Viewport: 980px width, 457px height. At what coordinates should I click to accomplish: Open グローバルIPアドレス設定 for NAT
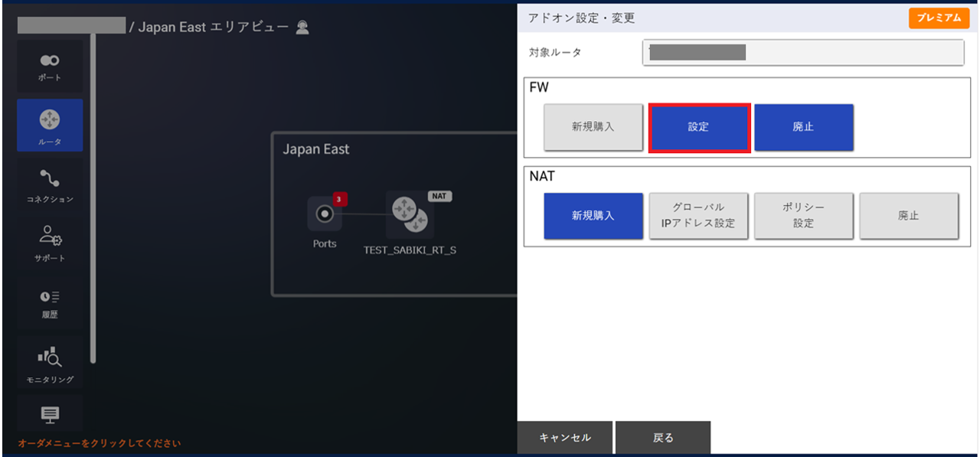(x=699, y=216)
